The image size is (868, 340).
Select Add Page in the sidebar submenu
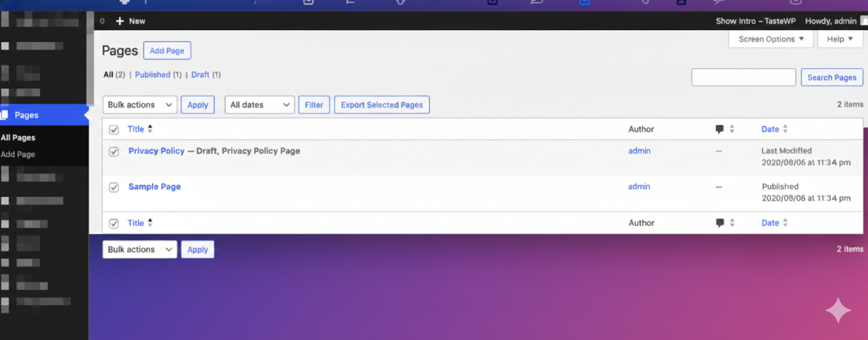pos(18,155)
